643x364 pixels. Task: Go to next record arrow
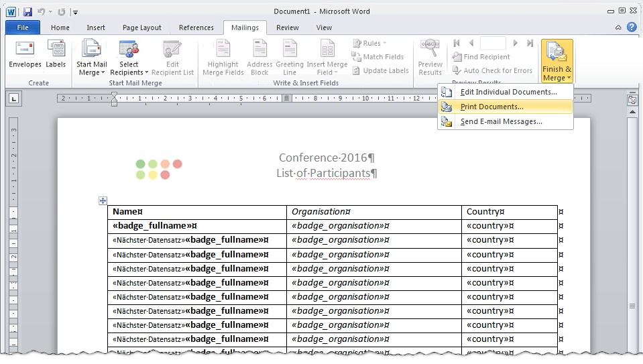516,43
